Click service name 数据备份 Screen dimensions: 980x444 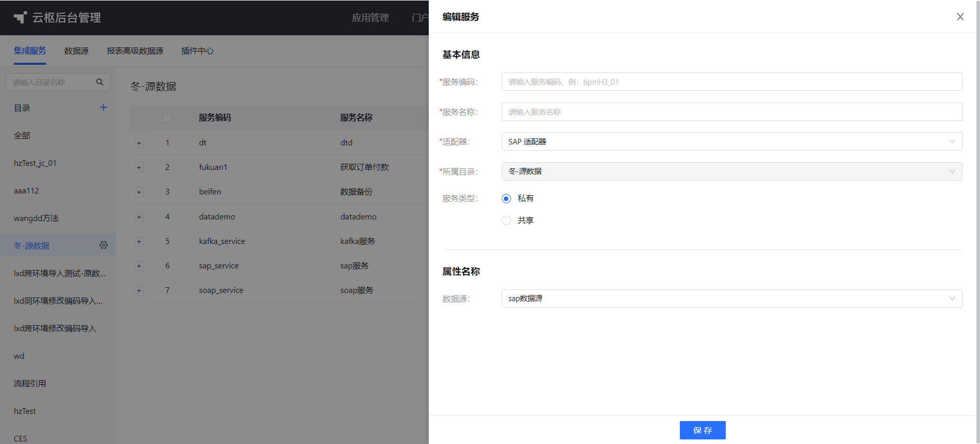tap(356, 191)
